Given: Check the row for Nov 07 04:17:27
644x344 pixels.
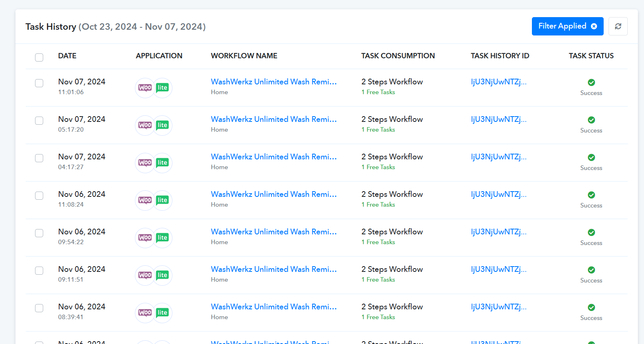Looking at the screenshot, I should [x=39, y=158].
